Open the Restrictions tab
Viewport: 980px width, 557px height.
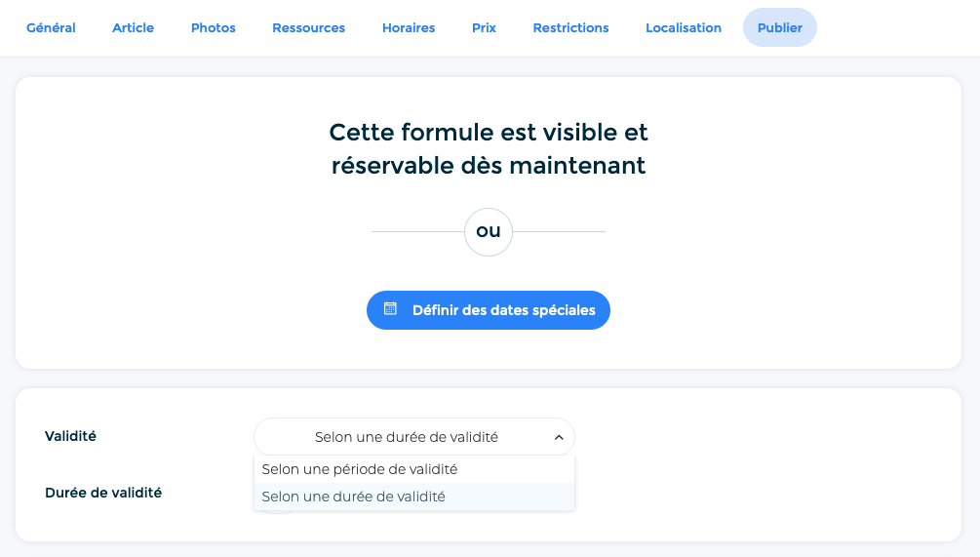click(570, 27)
